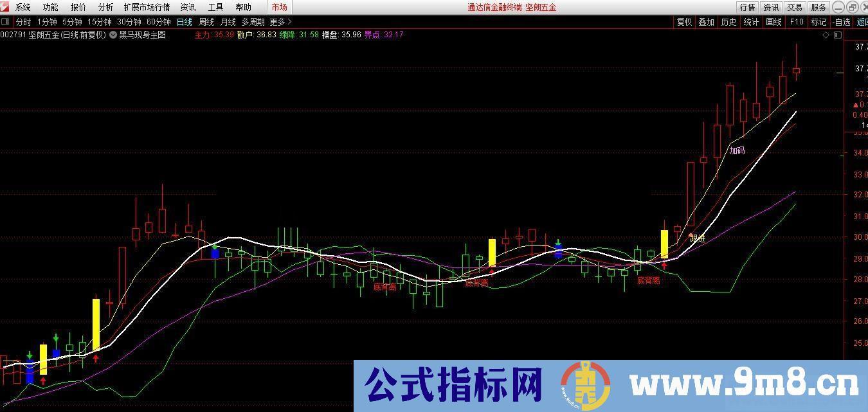Select the 30分钟 period
This screenshot has width=868, height=412.
(x=129, y=22)
